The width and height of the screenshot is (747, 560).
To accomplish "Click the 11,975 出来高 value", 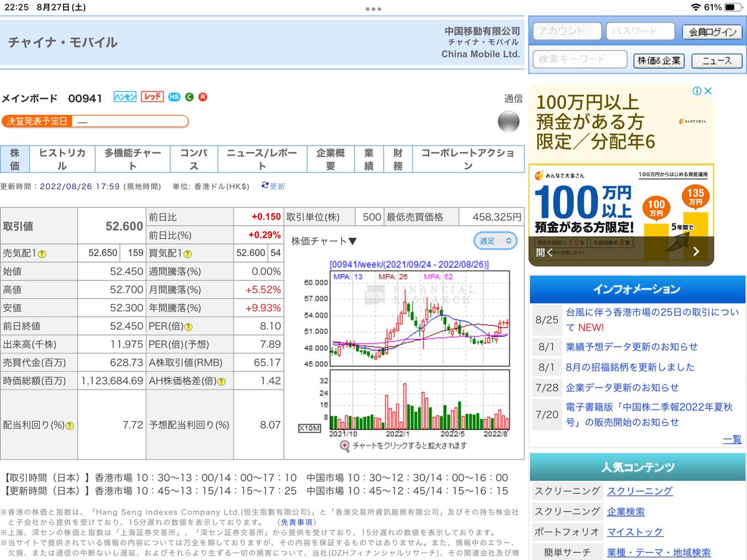I will (x=127, y=344).
